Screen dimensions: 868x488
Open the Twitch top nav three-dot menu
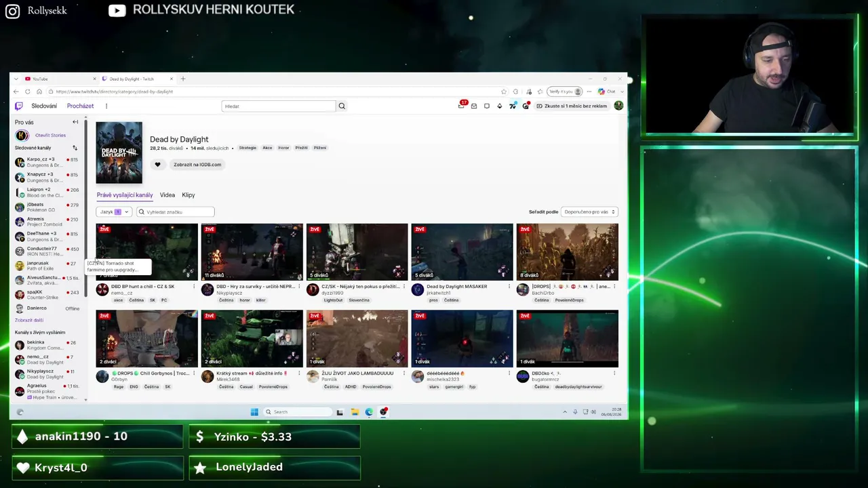tap(106, 106)
